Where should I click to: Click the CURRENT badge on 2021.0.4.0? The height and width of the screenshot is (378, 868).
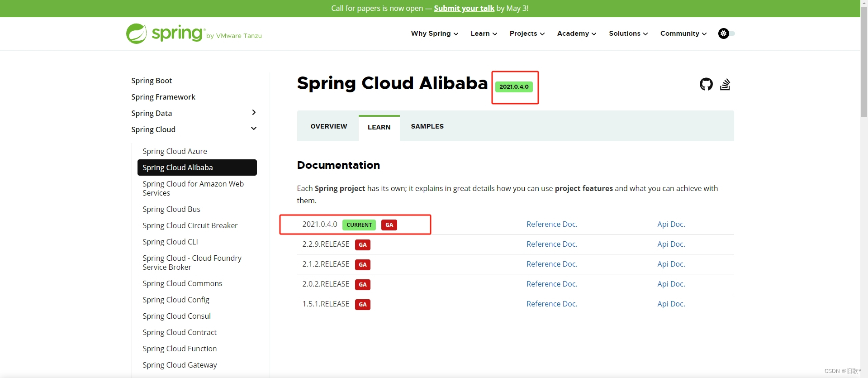click(x=359, y=225)
